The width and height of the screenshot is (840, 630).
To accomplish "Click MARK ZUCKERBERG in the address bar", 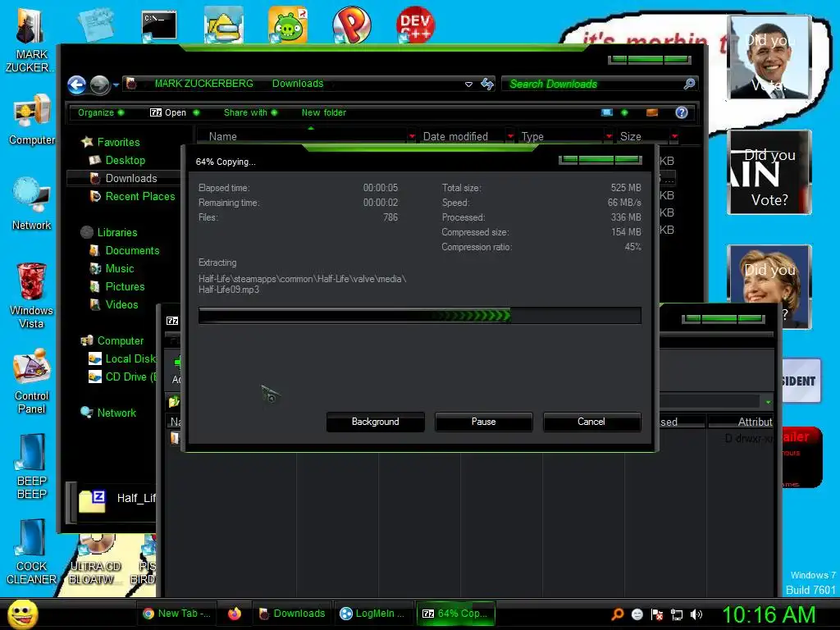I will click(203, 84).
